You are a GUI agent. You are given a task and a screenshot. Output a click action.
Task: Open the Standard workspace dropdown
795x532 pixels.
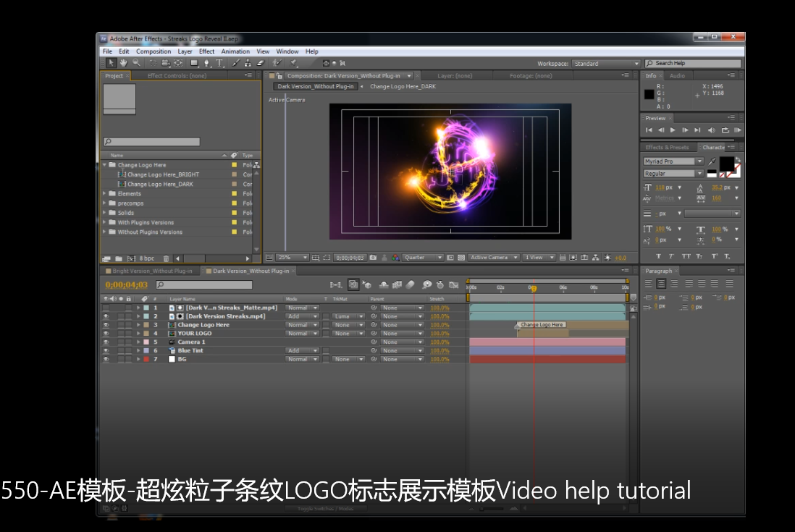(606, 64)
